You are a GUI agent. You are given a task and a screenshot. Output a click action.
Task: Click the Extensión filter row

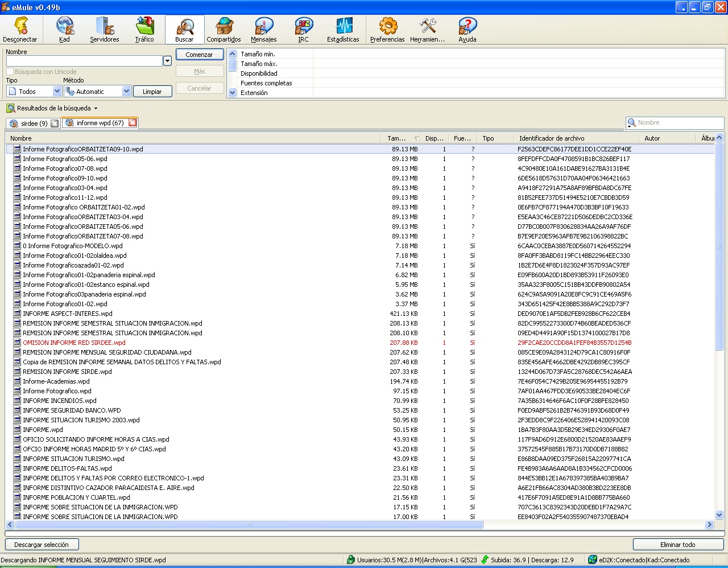(x=481, y=93)
